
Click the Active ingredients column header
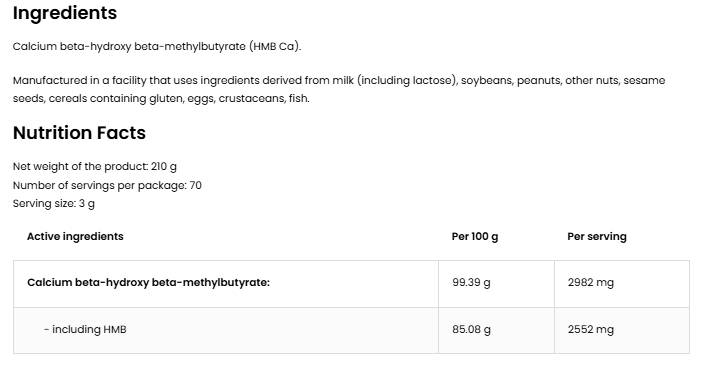(75, 236)
